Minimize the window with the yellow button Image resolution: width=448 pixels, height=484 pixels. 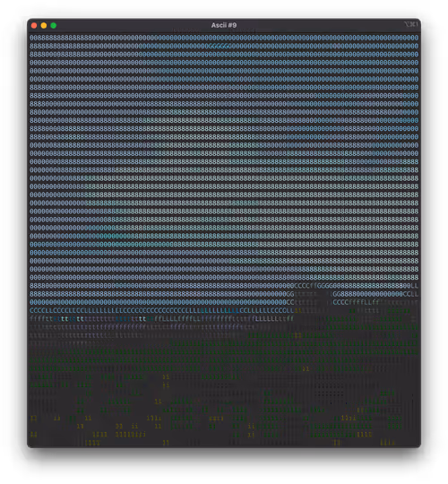pyautogui.click(x=44, y=26)
